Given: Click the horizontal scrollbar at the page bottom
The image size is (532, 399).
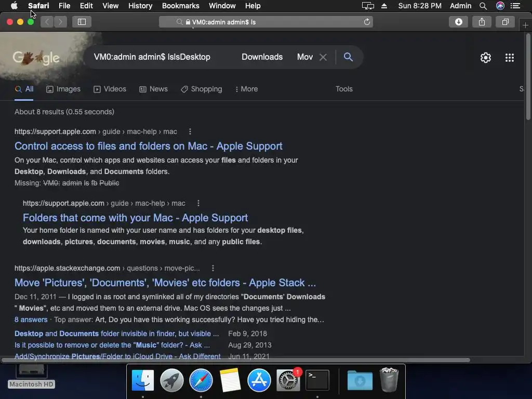Looking at the screenshot, I should tap(236, 360).
